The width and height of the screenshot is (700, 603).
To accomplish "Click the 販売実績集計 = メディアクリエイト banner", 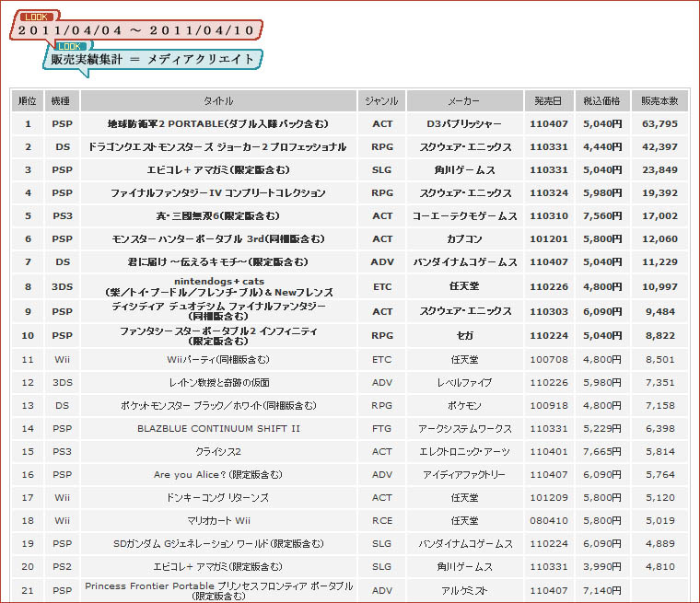I will coord(152,59).
